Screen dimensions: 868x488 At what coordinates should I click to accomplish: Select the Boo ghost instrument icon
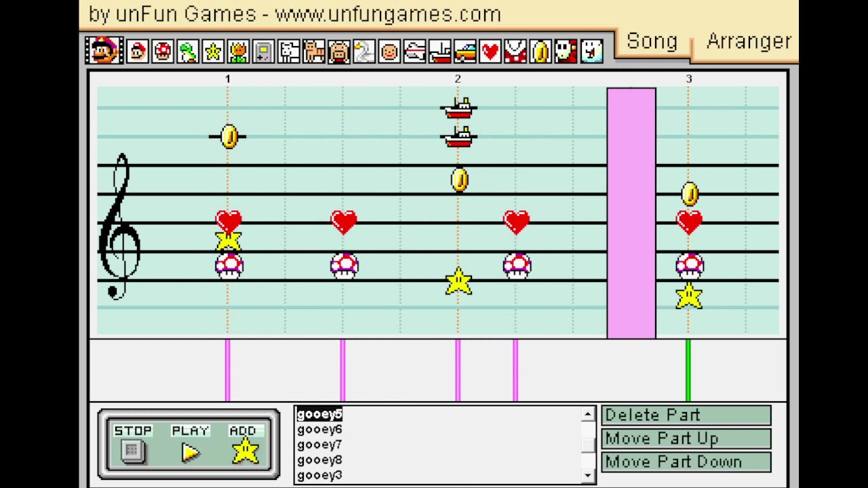coord(591,52)
